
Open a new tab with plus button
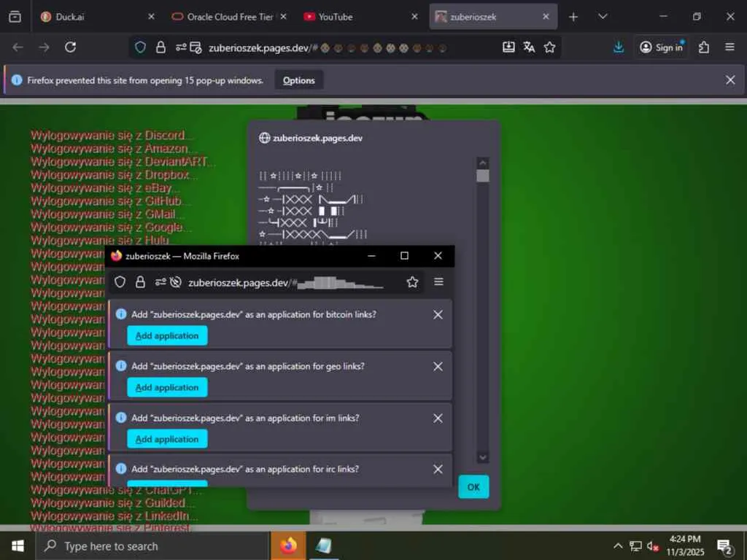pos(573,17)
